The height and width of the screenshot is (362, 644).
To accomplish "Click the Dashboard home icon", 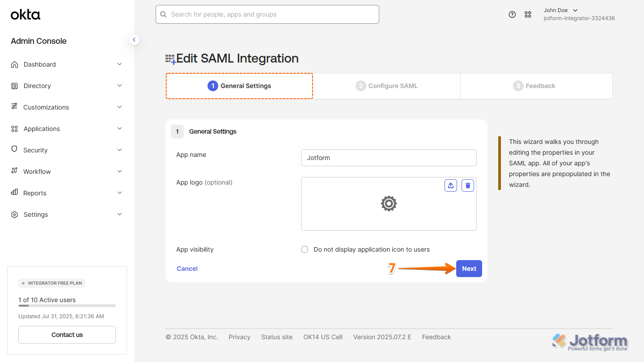I will click(x=15, y=64).
